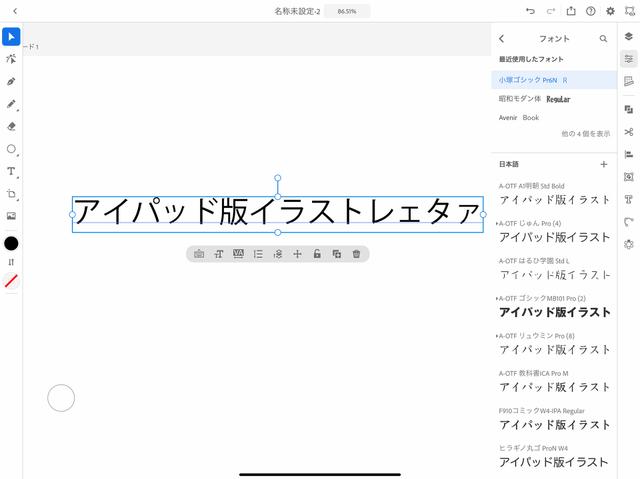The image size is (640, 479).
Task: Select the Ellipse shape tool
Action: tap(11, 149)
